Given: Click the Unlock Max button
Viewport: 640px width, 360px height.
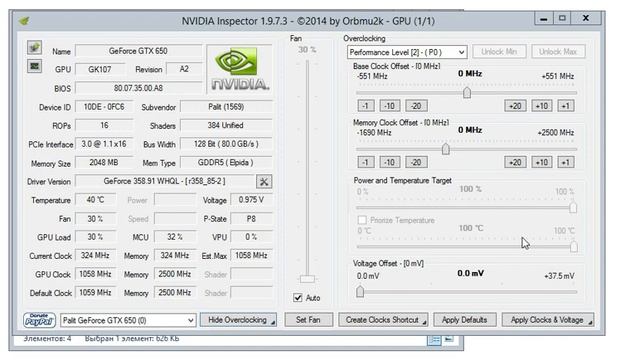Looking at the screenshot, I should 558,52.
